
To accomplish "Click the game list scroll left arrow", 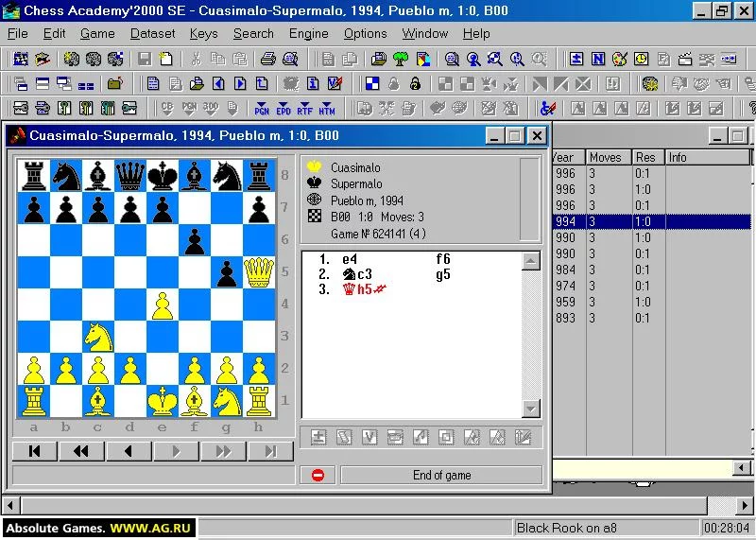I will [742, 467].
